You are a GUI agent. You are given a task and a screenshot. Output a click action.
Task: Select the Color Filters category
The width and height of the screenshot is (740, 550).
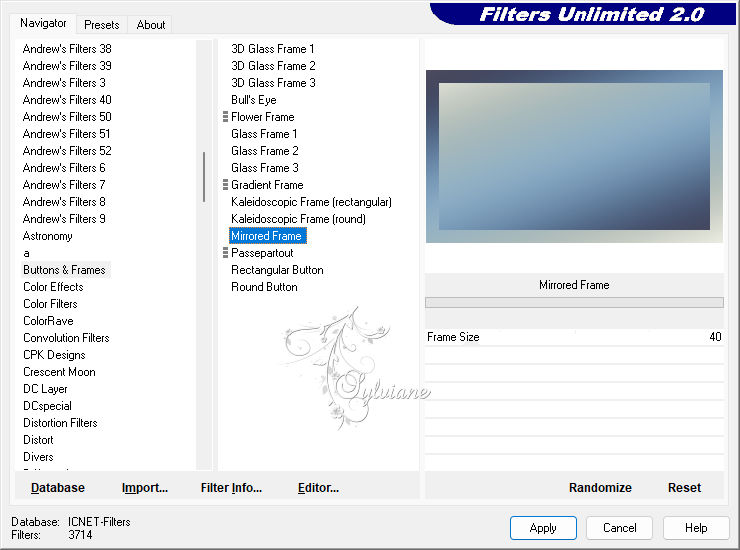point(50,304)
